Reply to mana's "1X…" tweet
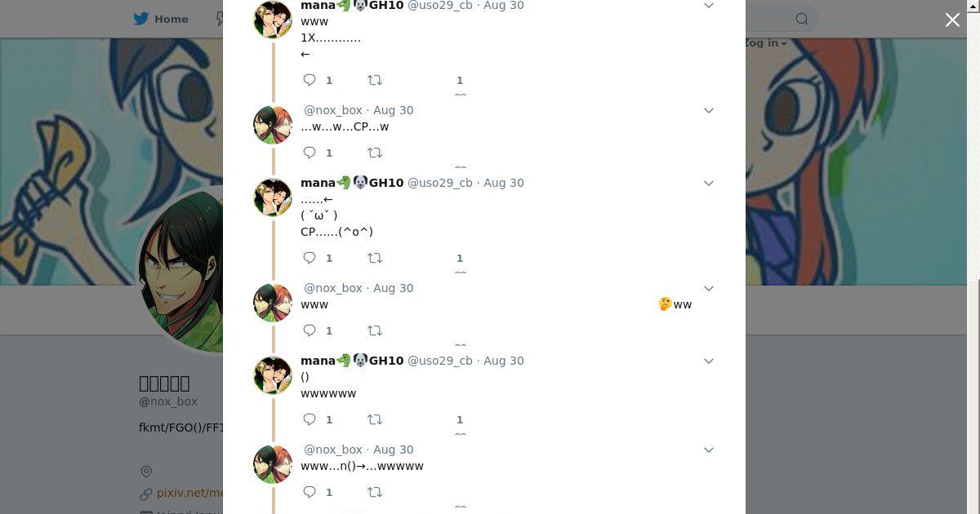The image size is (980, 514). click(310, 80)
